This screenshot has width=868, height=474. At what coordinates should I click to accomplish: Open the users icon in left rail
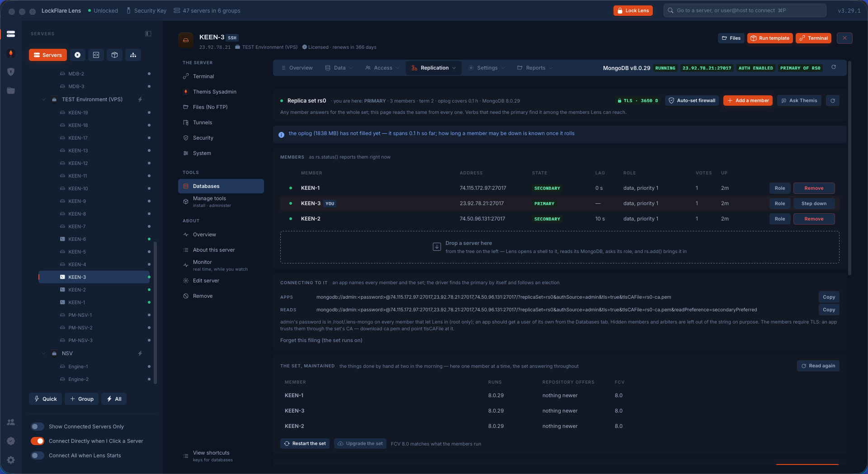click(x=11, y=422)
